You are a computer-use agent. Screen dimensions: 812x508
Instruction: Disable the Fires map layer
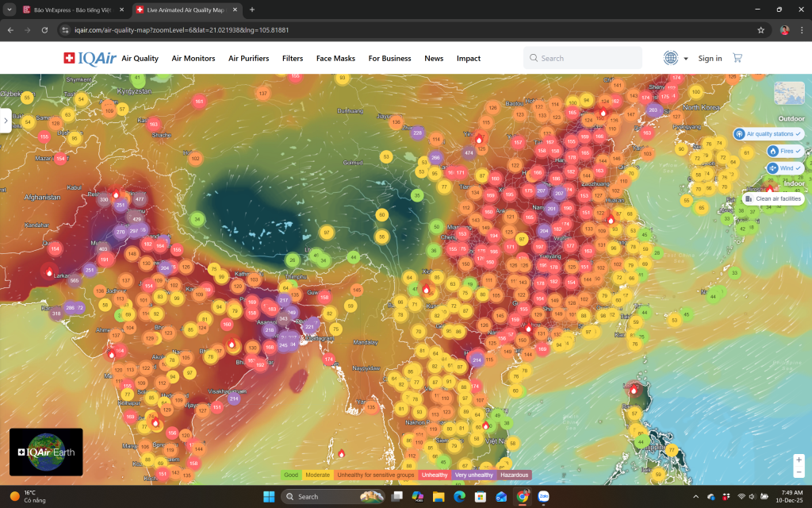(785, 151)
